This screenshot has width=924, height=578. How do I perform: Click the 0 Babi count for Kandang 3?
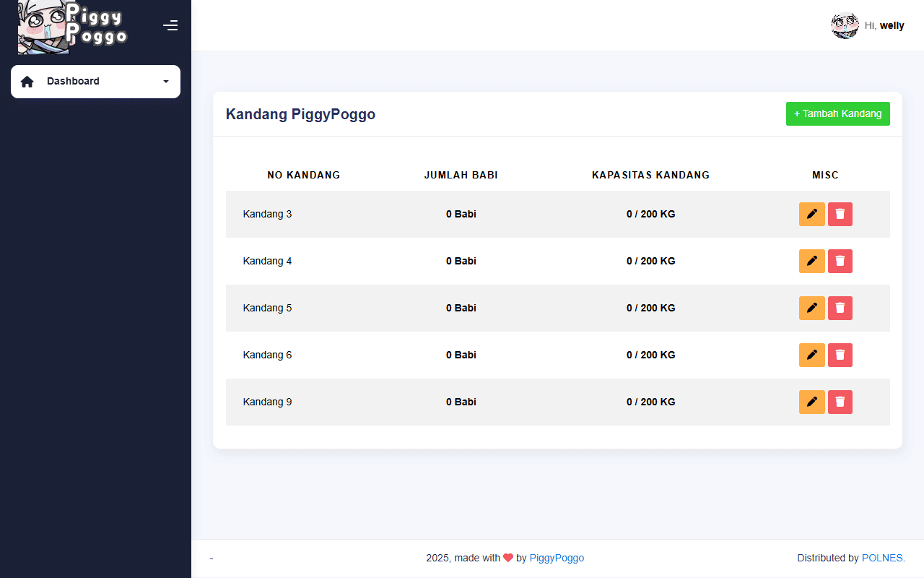coord(461,214)
